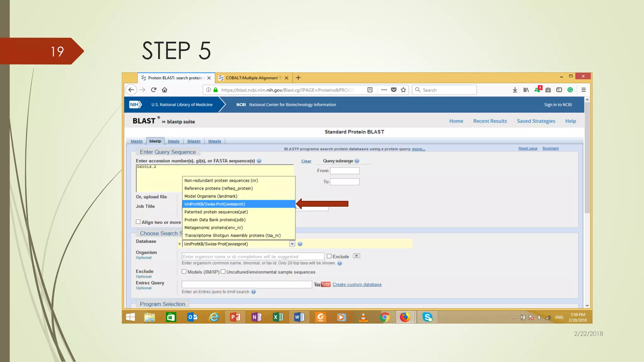Launch Excel from the taskbar
This screenshot has height=362, width=644.
pos(278,317)
